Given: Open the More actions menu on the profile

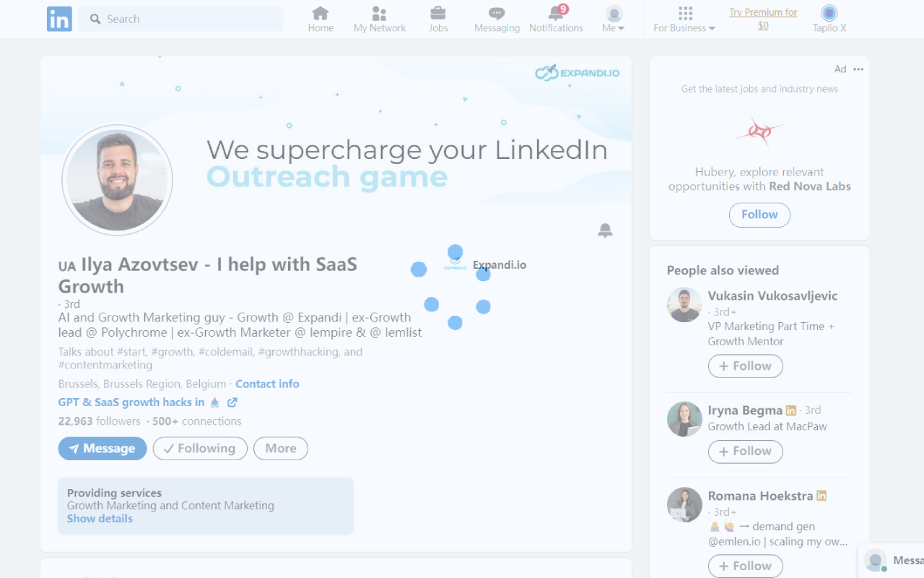Looking at the screenshot, I should point(281,448).
